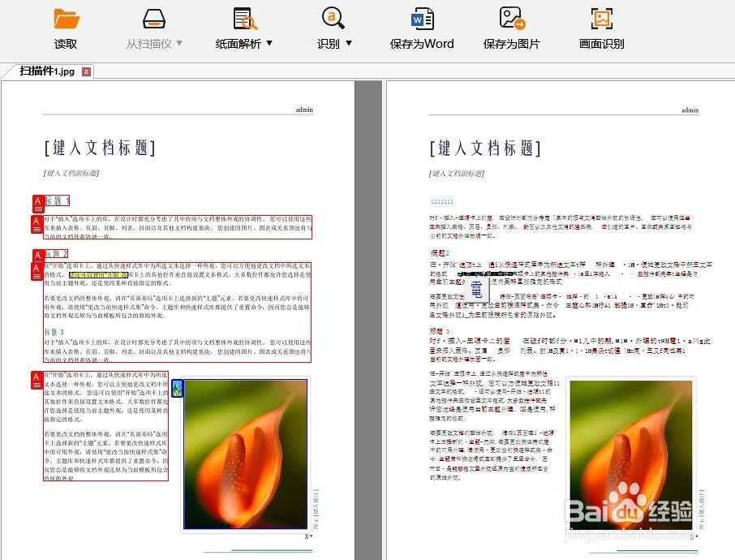Select the text region marker beside 标题2
This screenshot has width=735, height=560.
(x=37, y=256)
